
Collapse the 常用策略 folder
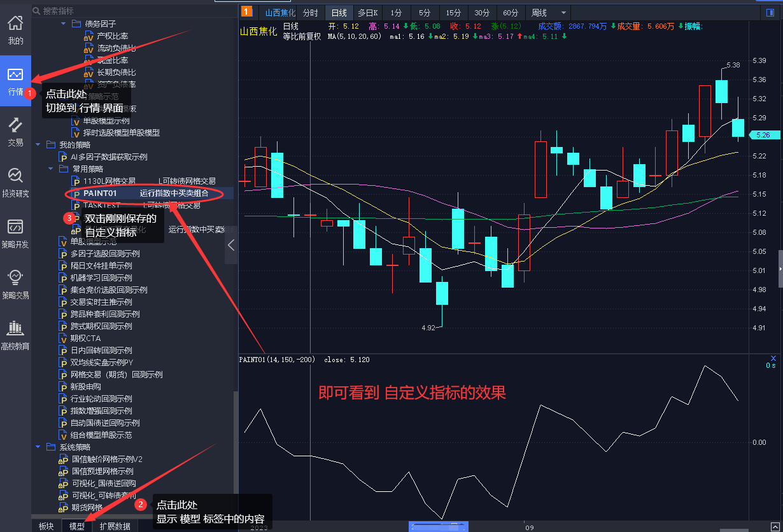click(x=51, y=169)
